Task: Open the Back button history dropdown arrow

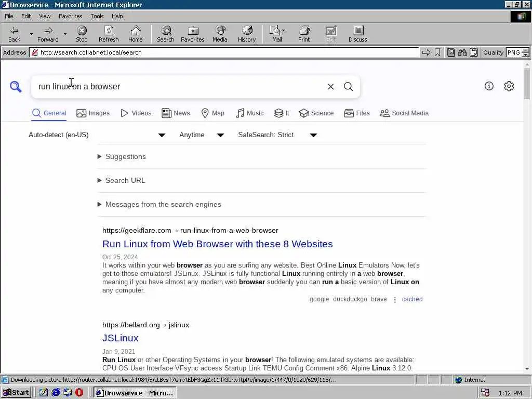Action: coord(31,34)
